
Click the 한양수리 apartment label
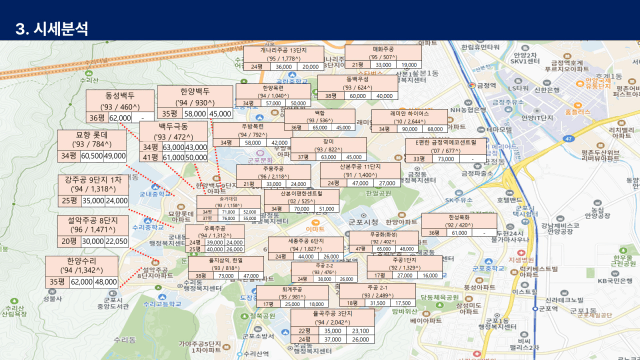point(82,260)
